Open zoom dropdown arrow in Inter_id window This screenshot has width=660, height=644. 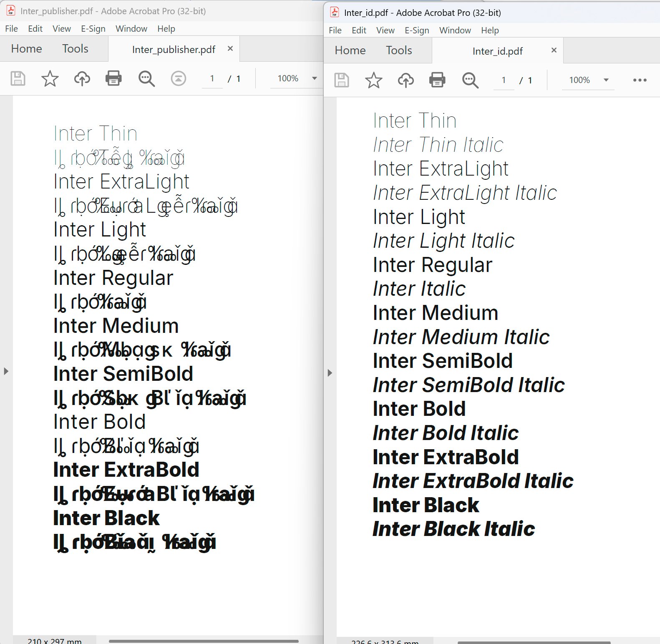[606, 80]
